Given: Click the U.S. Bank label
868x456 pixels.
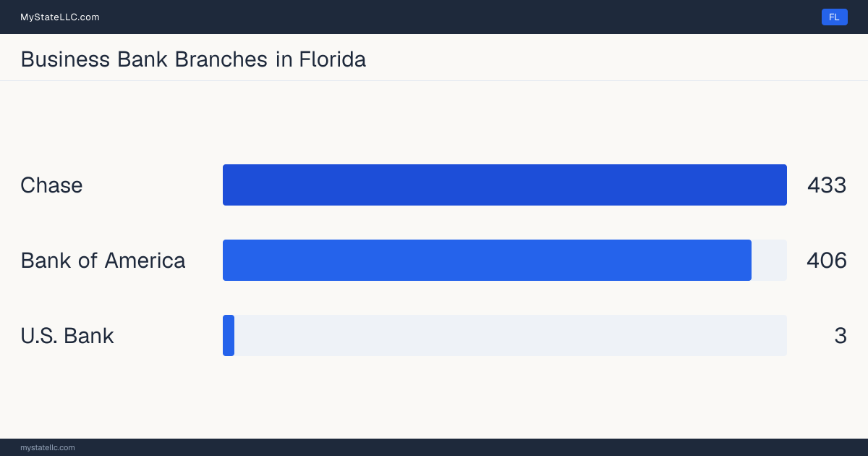Looking at the screenshot, I should (x=67, y=336).
